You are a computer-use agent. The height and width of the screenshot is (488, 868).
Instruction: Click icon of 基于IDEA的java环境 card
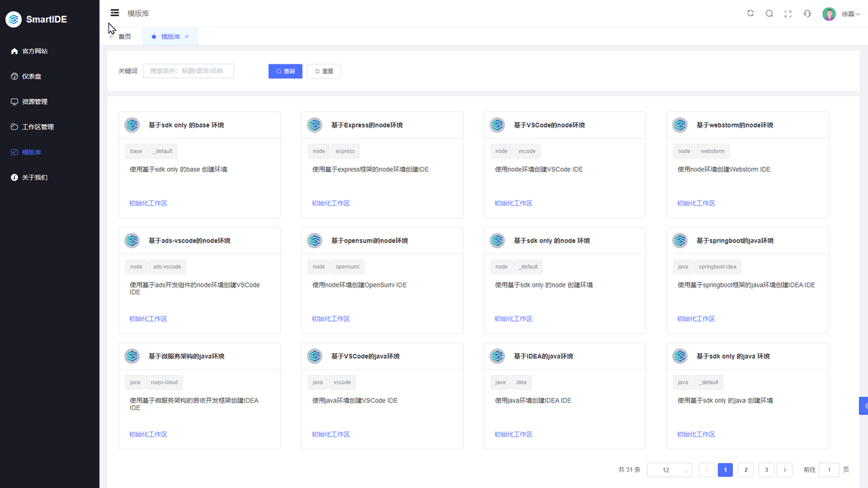click(497, 356)
